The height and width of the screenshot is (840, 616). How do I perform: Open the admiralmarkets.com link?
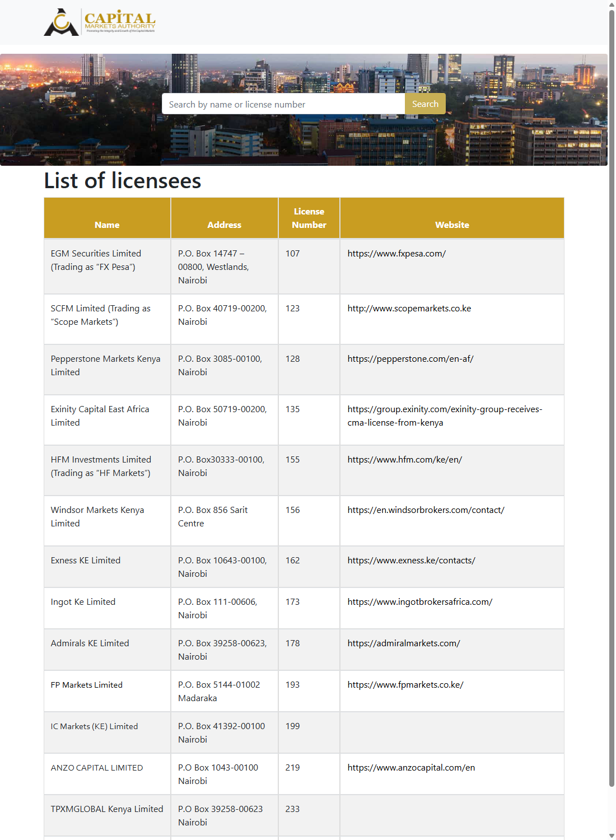tap(404, 643)
